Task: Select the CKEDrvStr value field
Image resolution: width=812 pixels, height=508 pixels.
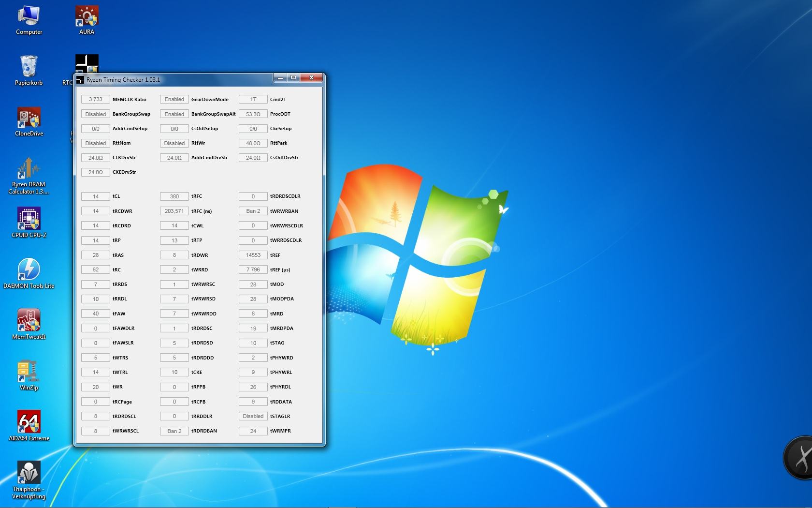Action: point(96,172)
